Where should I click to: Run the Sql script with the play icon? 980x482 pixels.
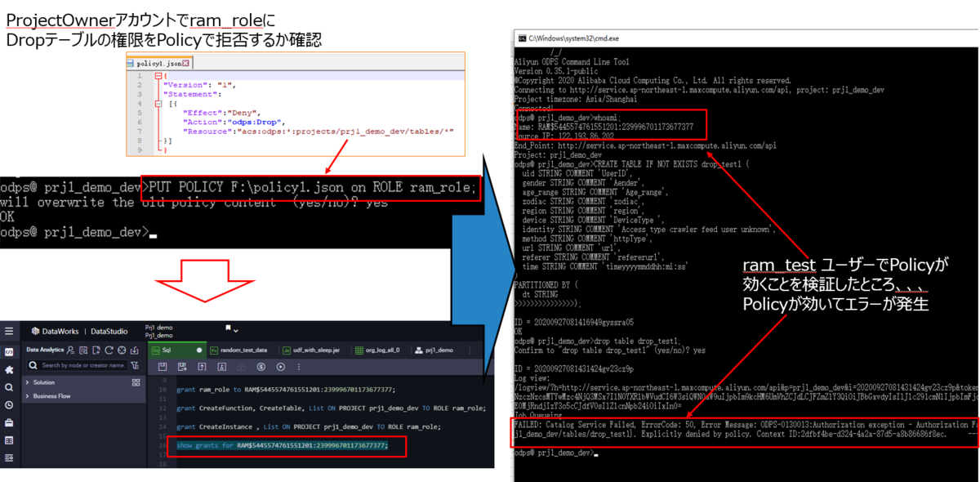[281, 367]
